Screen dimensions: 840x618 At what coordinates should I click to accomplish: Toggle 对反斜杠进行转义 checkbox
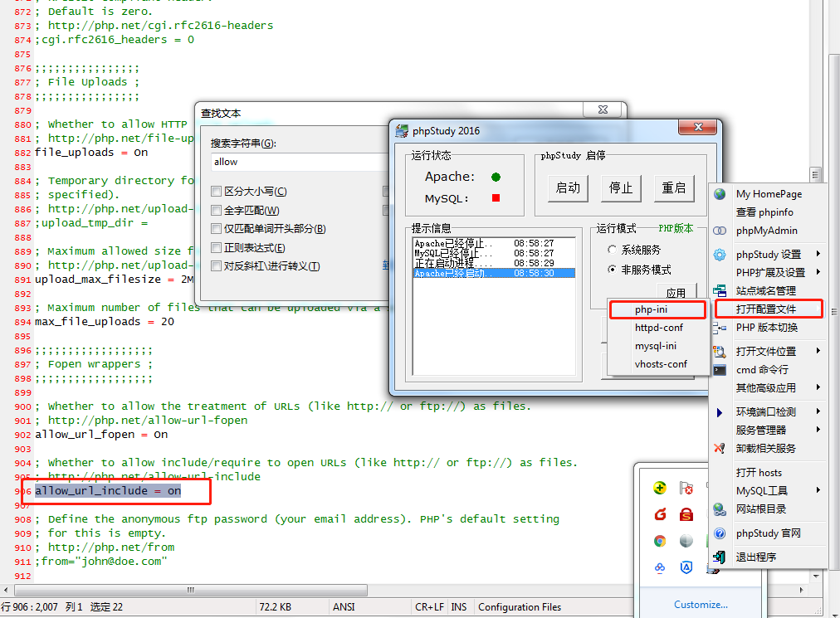coord(216,266)
